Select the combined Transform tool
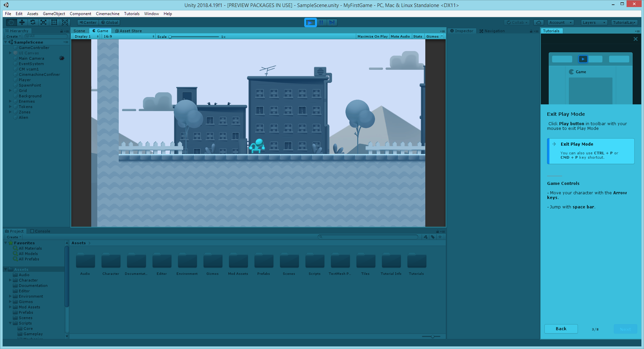The width and height of the screenshot is (644, 349). [65, 22]
